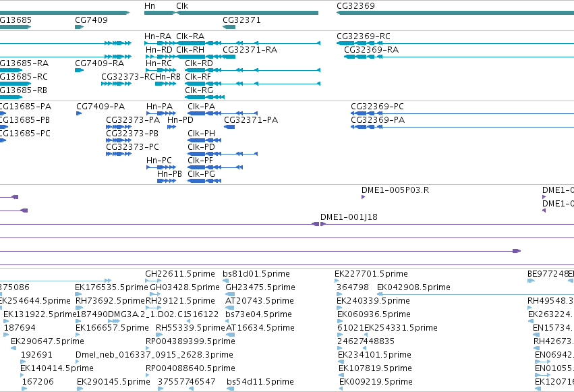Click the DME1-005P03.R marker label
This screenshot has width=574, height=392.
(395, 190)
